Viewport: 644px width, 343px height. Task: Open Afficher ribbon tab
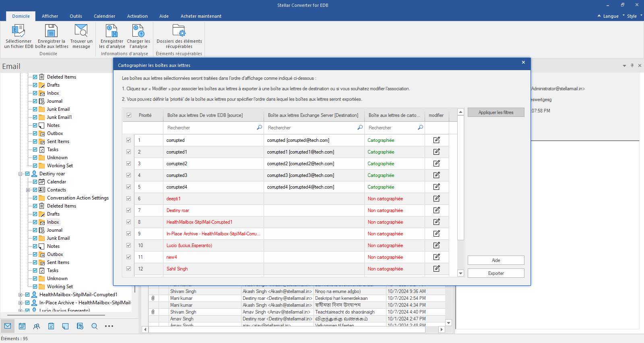pyautogui.click(x=50, y=16)
